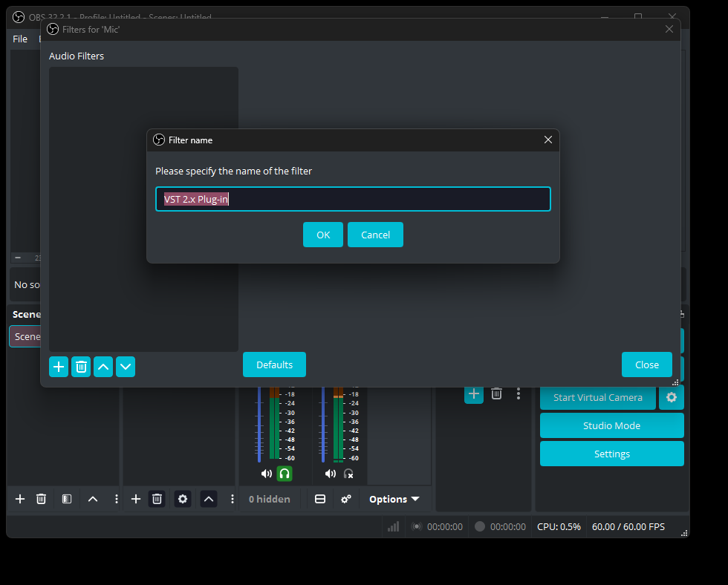
Task: Restore filter Defaults
Action: (x=274, y=365)
